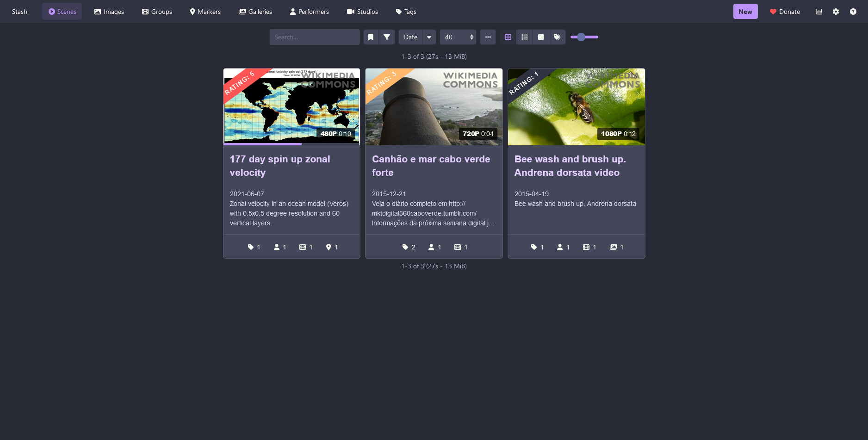The width and height of the screenshot is (868, 440).
Task: Click the saved filters bookmark icon
Action: [371, 37]
